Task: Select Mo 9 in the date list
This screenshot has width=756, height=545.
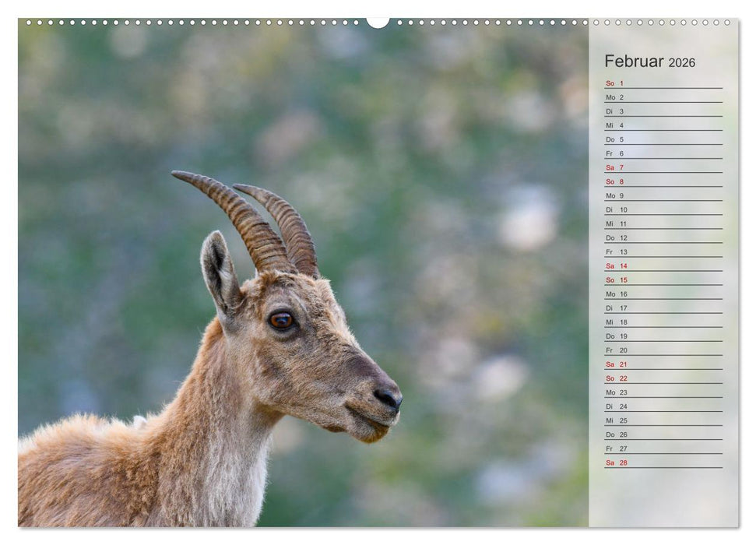Action: click(x=615, y=196)
